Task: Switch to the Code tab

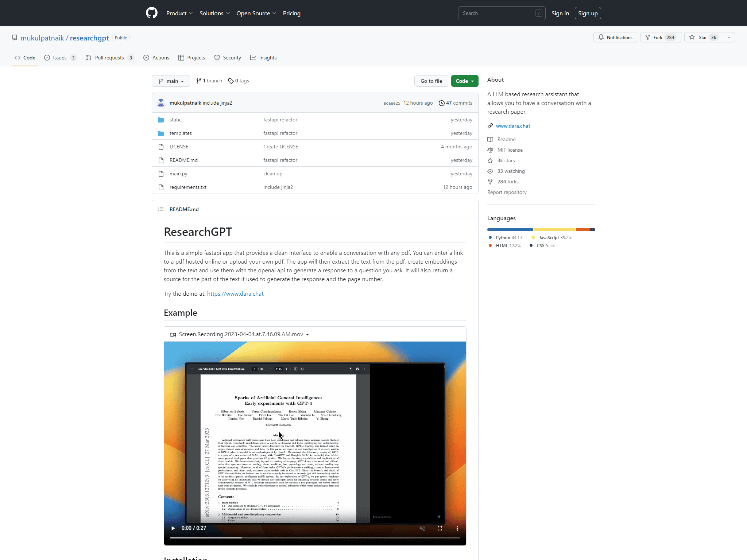Action: tap(25, 58)
